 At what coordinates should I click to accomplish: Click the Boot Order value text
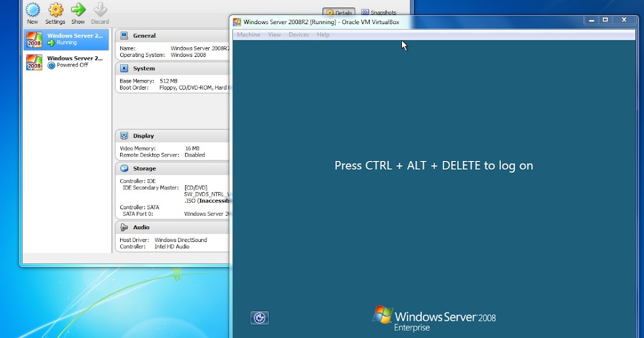click(194, 88)
